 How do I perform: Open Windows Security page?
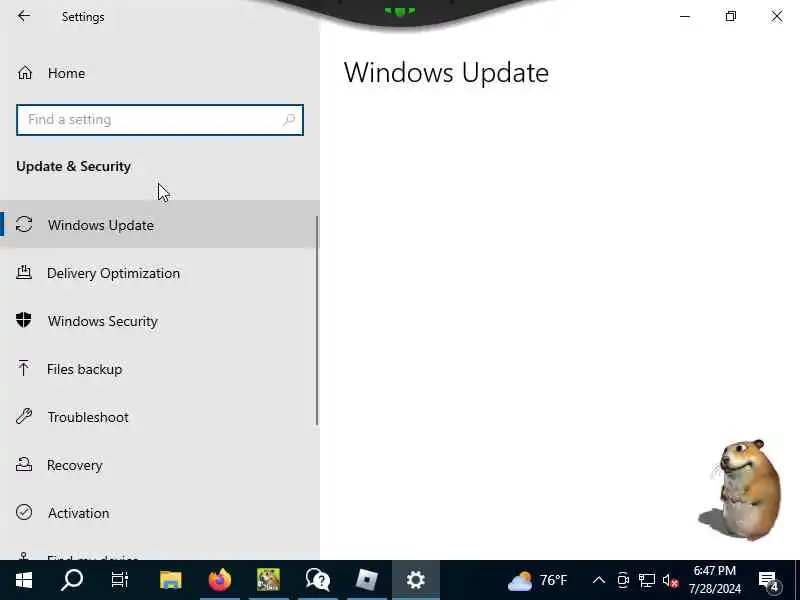[160, 321]
